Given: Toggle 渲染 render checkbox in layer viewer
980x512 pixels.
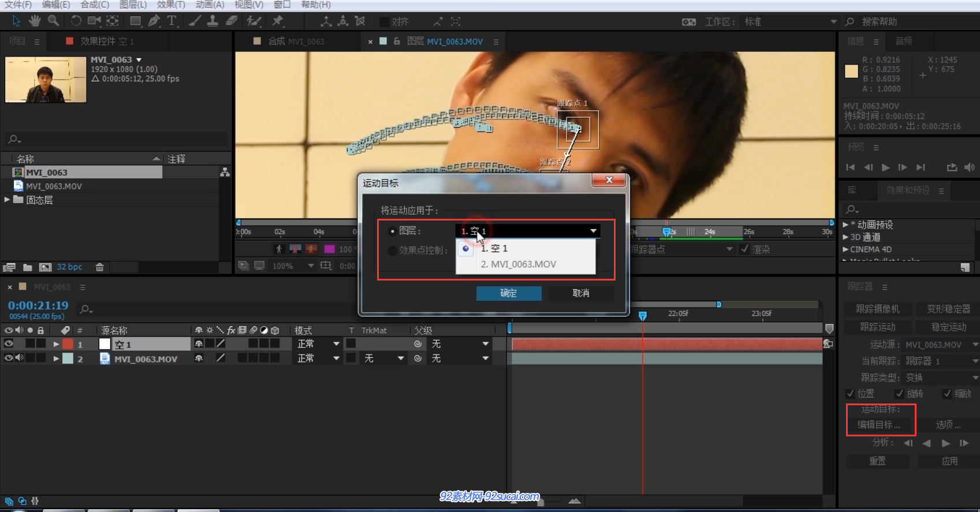Looking at the screenshot, I should 745,249.
